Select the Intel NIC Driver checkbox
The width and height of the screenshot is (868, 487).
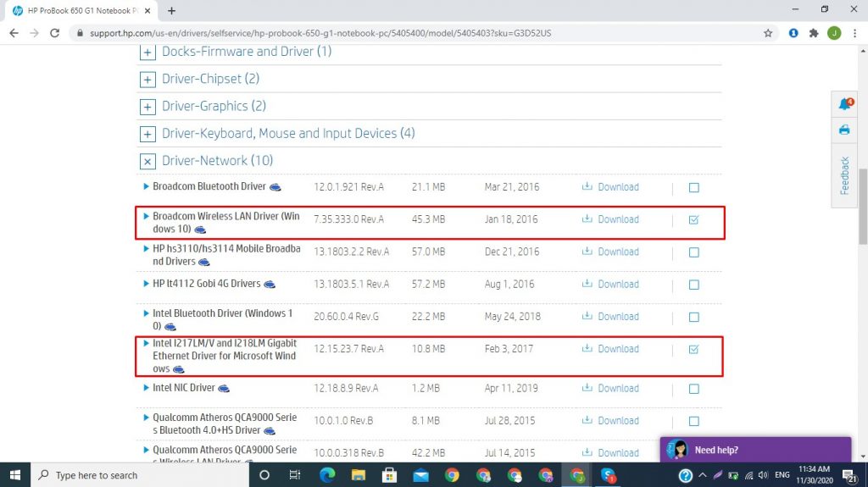[x=693, y=389]
